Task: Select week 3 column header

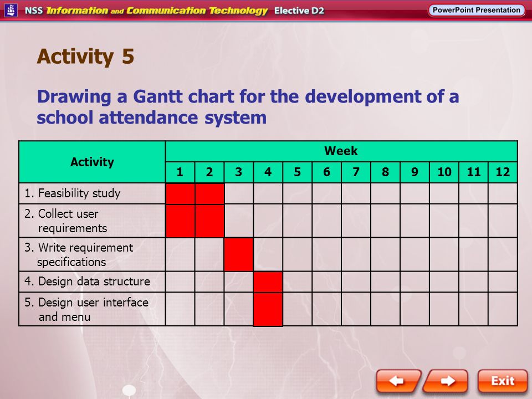Action: 238,172
